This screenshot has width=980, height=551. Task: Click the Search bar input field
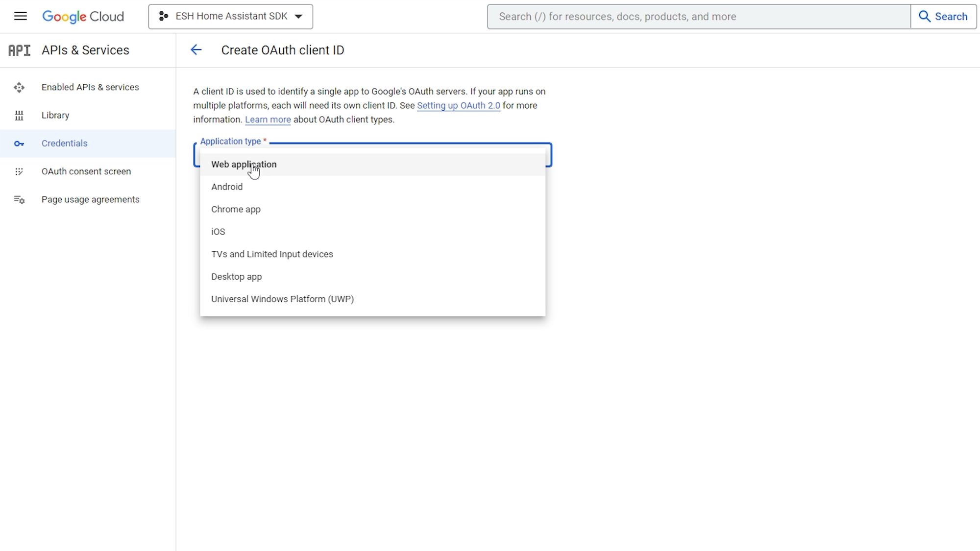point(699,16)
